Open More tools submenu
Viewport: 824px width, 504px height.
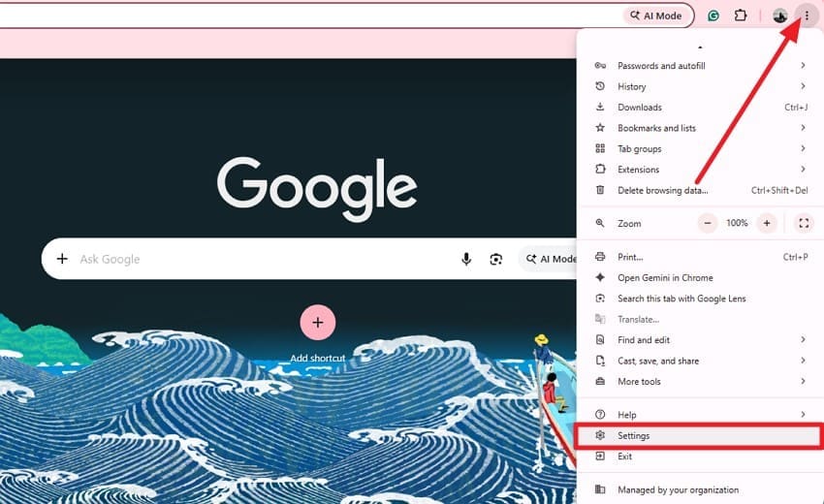point(701,382)
